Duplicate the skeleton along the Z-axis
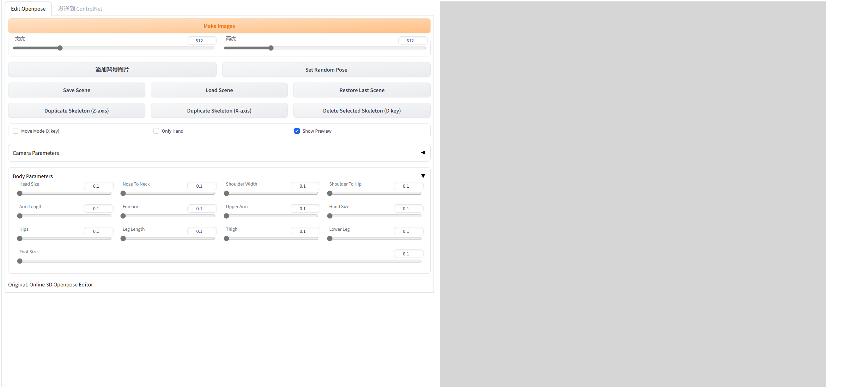Image resolution: width=868 pixels, height=387 pixels. (x=76, y=110)
